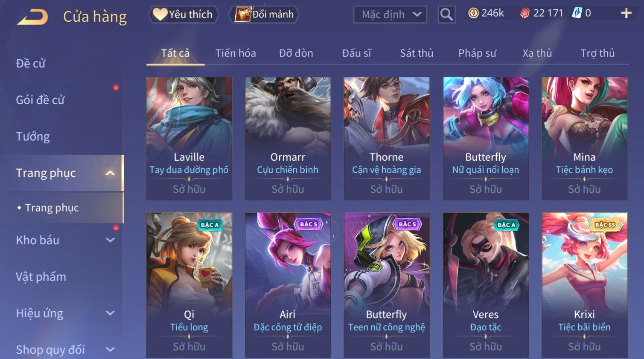
Task: Click the gold coin currency icon
Action: [x=473, y=14]
